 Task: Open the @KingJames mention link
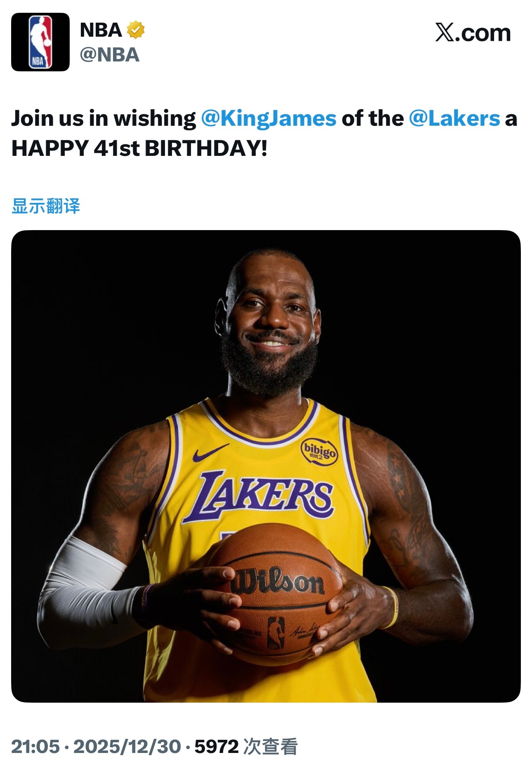click(268, 119)
